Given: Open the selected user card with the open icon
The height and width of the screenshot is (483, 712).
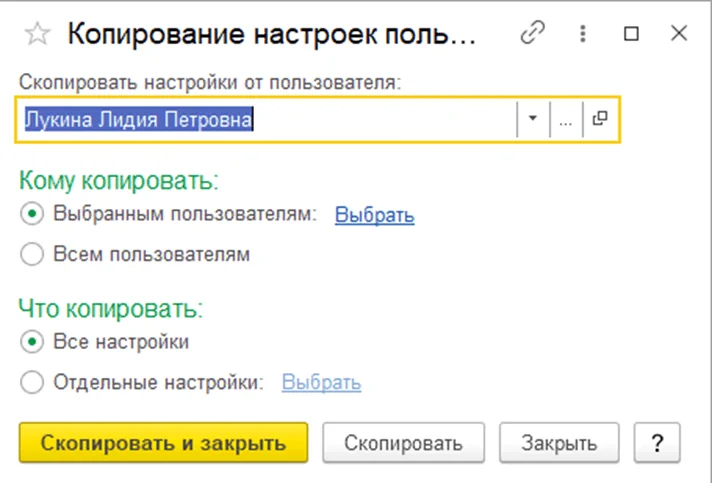Looking at the screenshot, I should click(600, 119).
